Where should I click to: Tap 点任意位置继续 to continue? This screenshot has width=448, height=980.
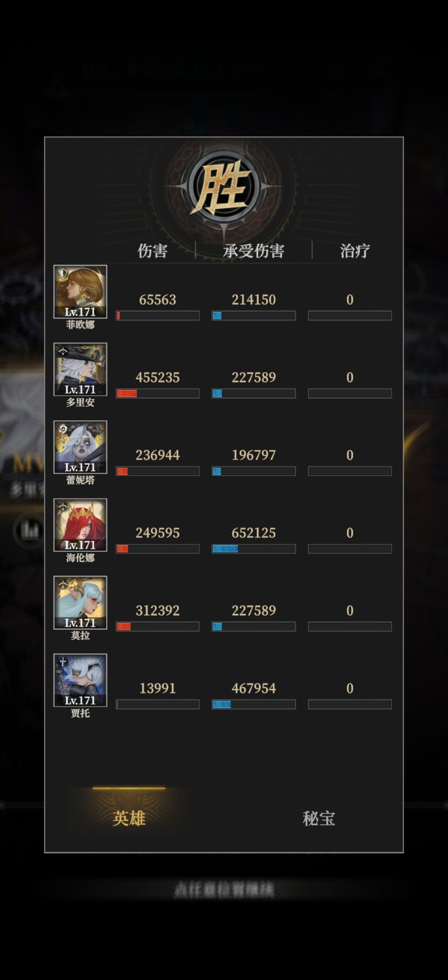[224, 890]
